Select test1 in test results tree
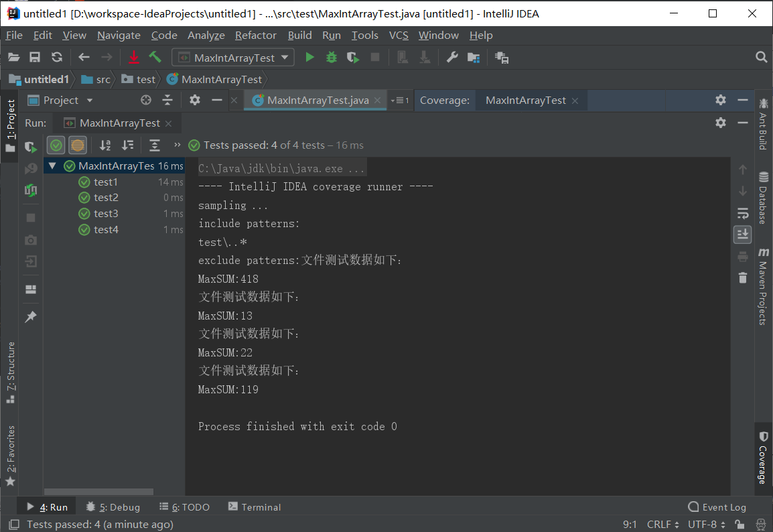The height and width of the screenshot is (532, 773). [105, 182]
